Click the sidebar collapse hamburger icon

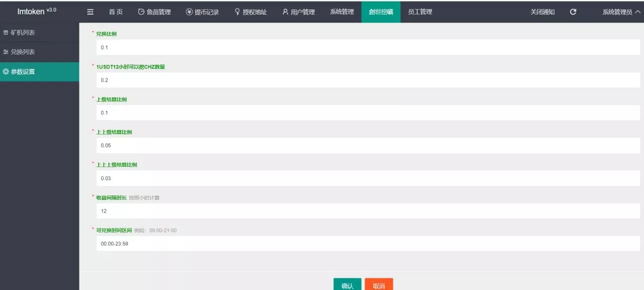(x=90, y=11)
